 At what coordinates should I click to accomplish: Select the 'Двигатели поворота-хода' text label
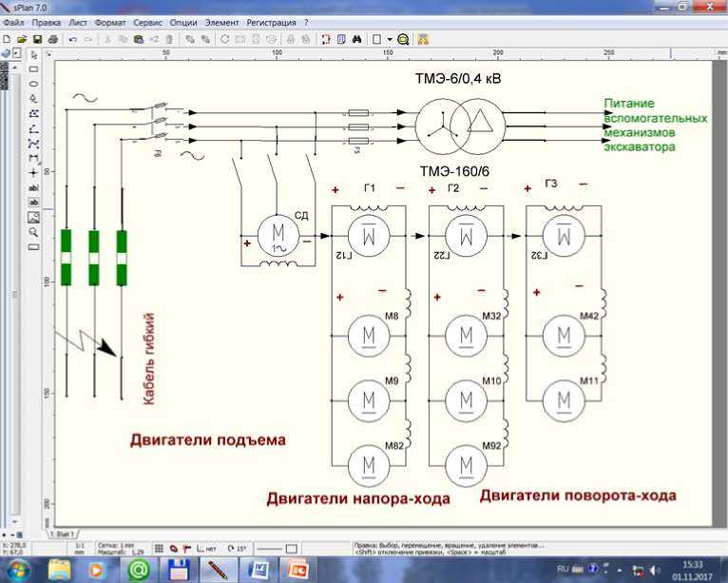tap(578, 496)
